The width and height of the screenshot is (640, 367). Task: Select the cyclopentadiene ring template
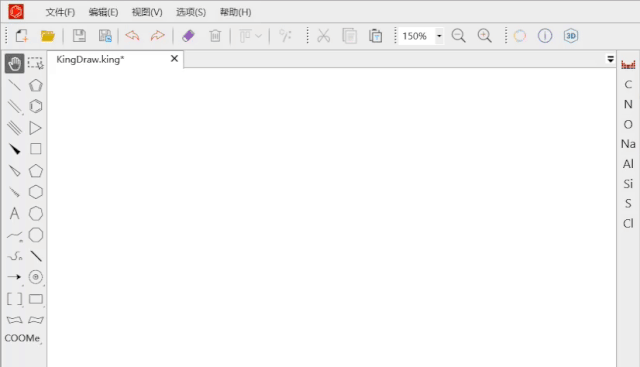[x=36, y=85]
